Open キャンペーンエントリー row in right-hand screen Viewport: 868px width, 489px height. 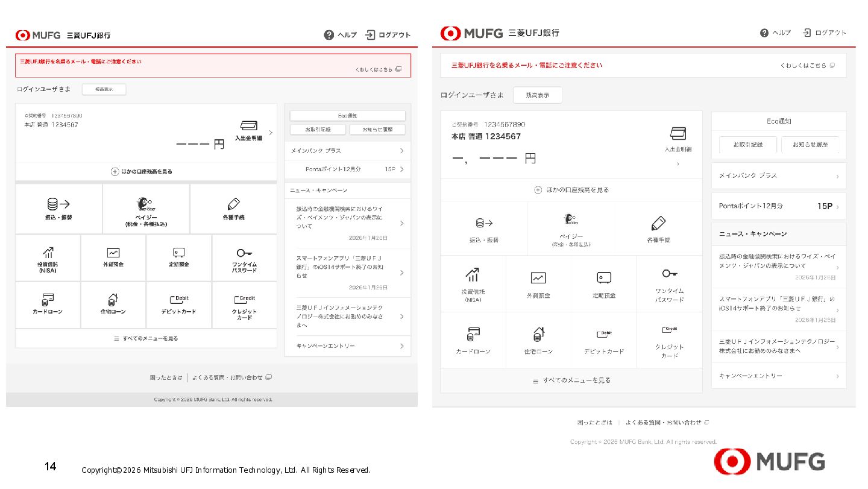(779, 376)
